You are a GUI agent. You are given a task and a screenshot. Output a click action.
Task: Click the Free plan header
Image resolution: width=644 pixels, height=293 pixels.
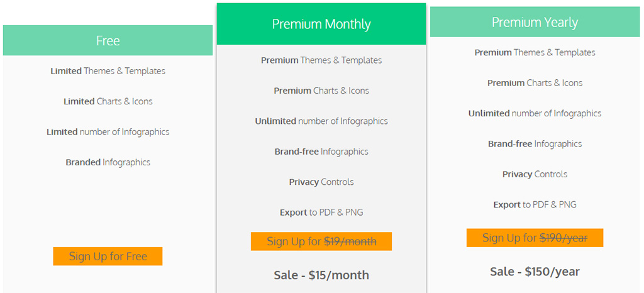point(108,41)
